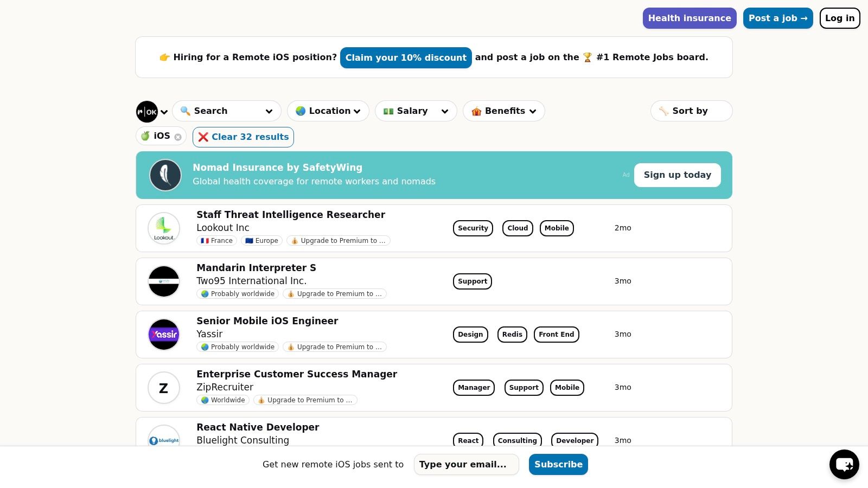Click the Security tag on Lookout job
This screenshot has width=868, height=488.
(473, 228)
